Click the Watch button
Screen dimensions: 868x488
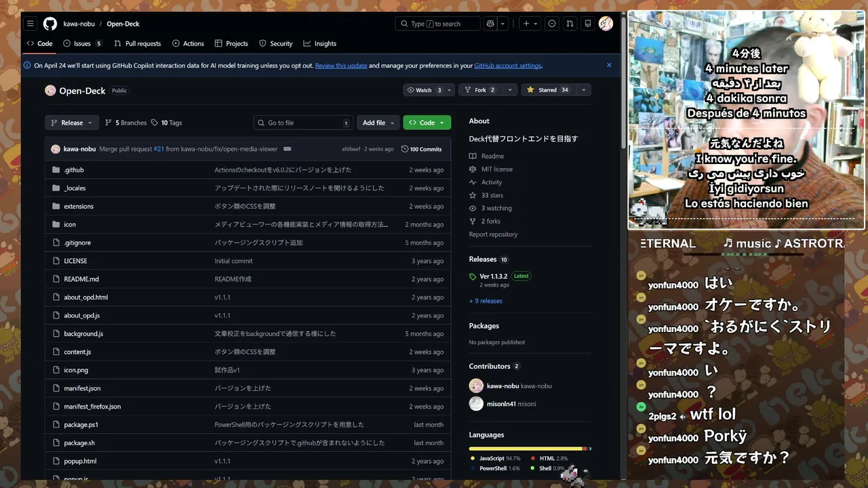pyautogui.click(x=428, y=90)
